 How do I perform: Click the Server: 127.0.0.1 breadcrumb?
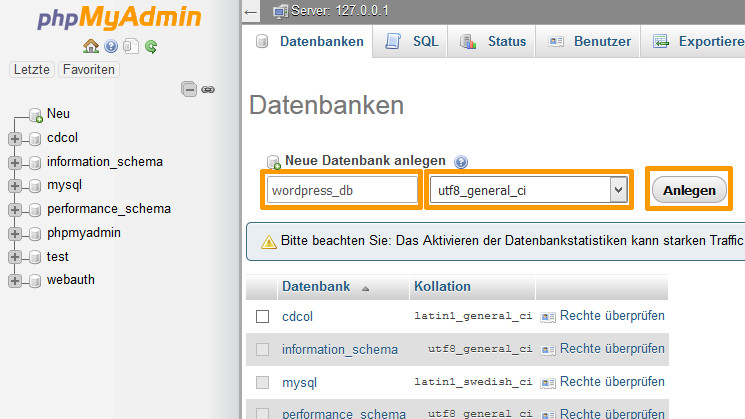[340, 11]
